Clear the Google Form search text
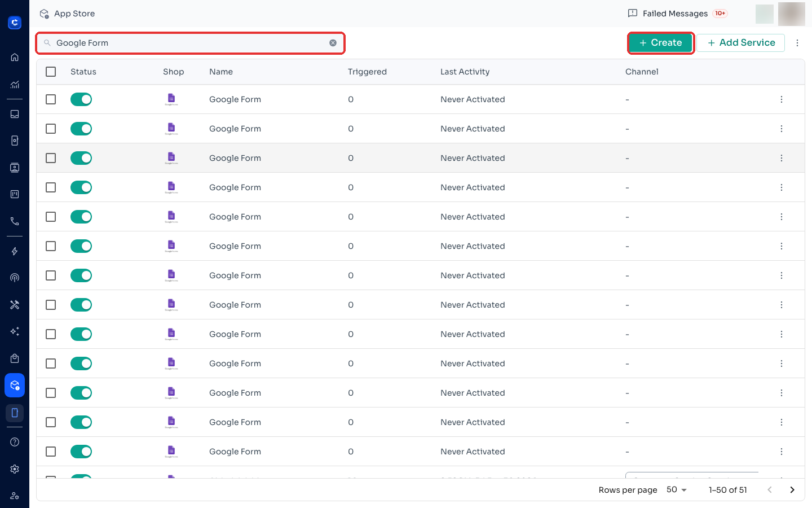Viewport: 812px width, 508px height. point(333,43)
